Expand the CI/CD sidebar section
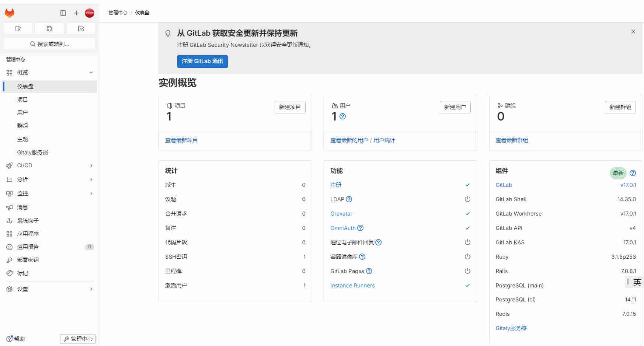The image size is (644, 346). pyautogui.click(x=50, y=165)
